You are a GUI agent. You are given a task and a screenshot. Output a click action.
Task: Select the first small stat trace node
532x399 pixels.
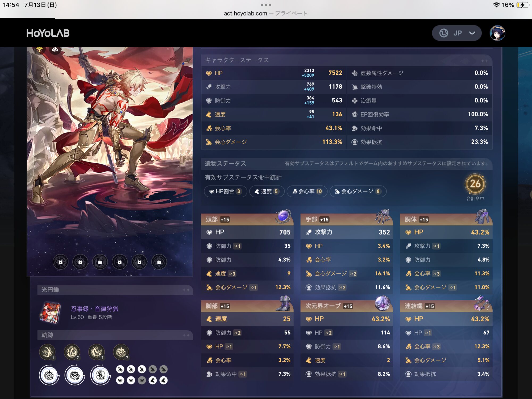pos(120,369)
